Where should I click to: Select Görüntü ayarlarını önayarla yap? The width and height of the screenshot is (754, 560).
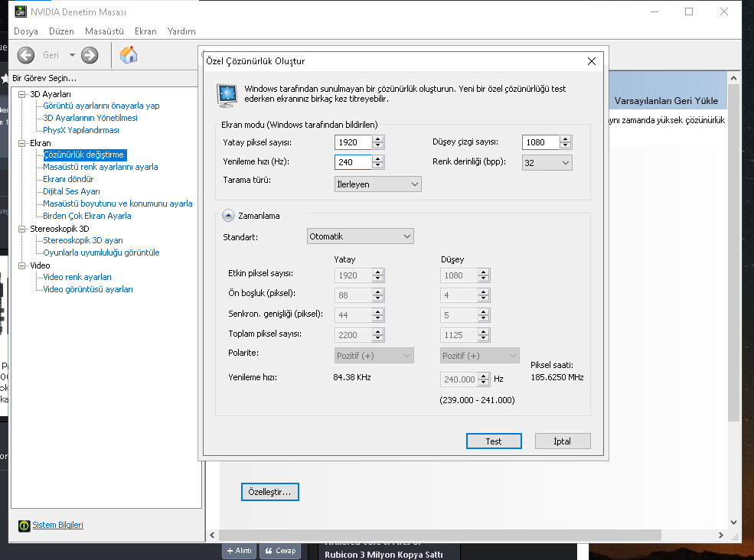(101, 106)
